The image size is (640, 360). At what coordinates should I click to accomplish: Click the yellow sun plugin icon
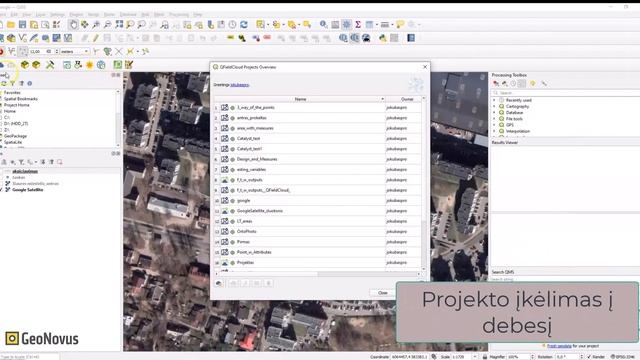[x=89, y=65]
